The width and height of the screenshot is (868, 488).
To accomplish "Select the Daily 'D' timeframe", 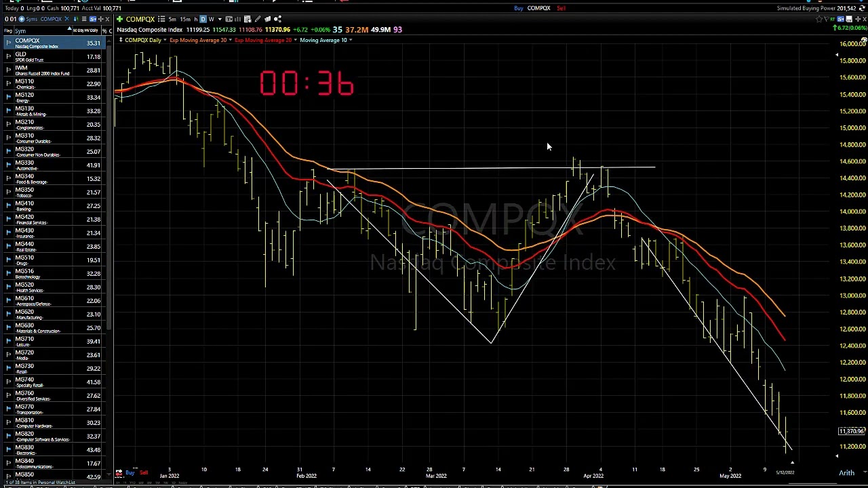I will [203, 19].
